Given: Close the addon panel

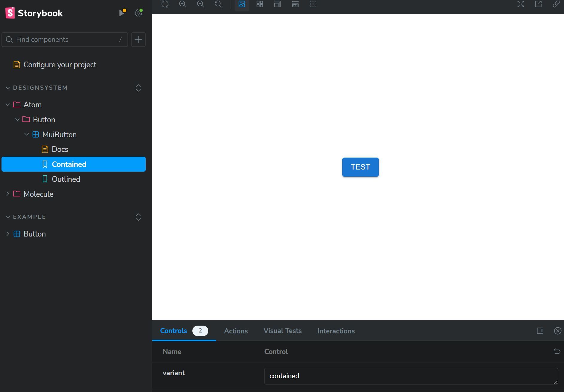Looking at the screenshot, I should pyautogui.click(x=558, y=331).
